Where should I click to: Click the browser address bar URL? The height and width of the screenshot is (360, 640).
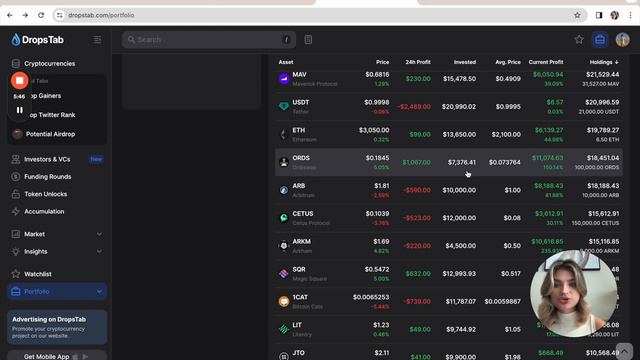pos(101,15)
